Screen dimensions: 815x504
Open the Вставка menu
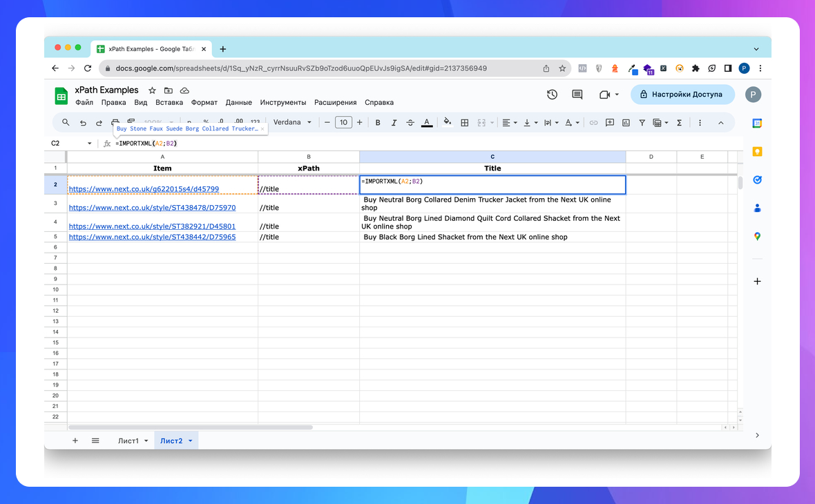(169, 102)
